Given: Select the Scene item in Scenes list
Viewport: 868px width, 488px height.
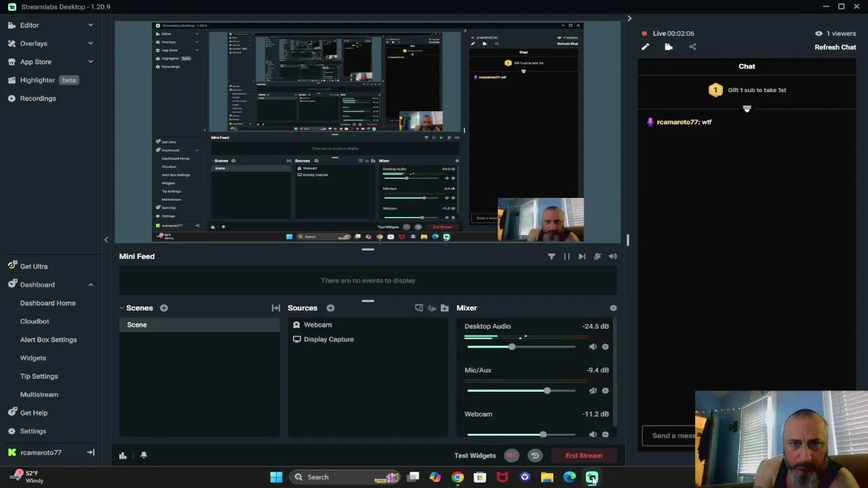Looking at the screenshot, I should click(x=200, y=325).
